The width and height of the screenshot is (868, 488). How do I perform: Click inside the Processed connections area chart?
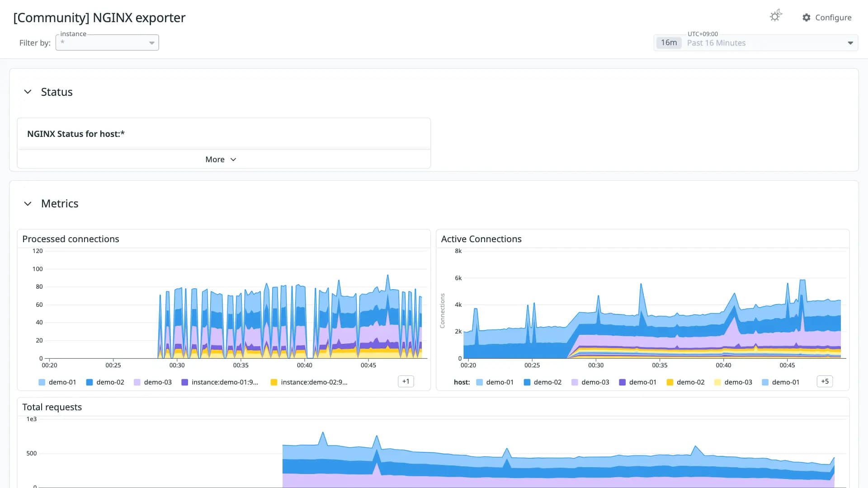(235, 305)
